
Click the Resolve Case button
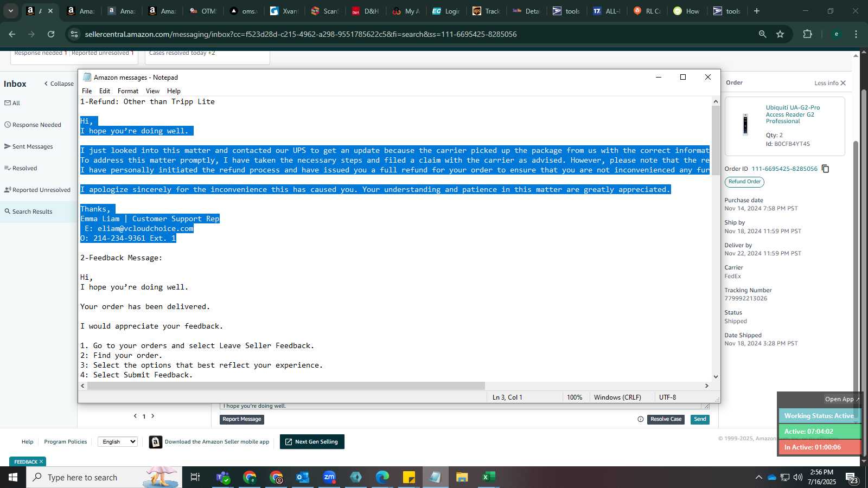(x=666, y=419)
